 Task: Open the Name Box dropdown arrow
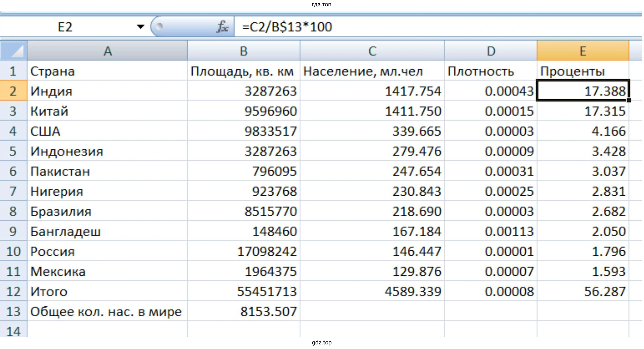coord(140,27)
